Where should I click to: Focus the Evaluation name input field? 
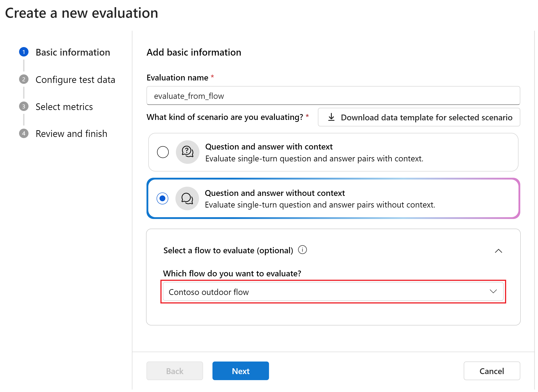[333, 96]
